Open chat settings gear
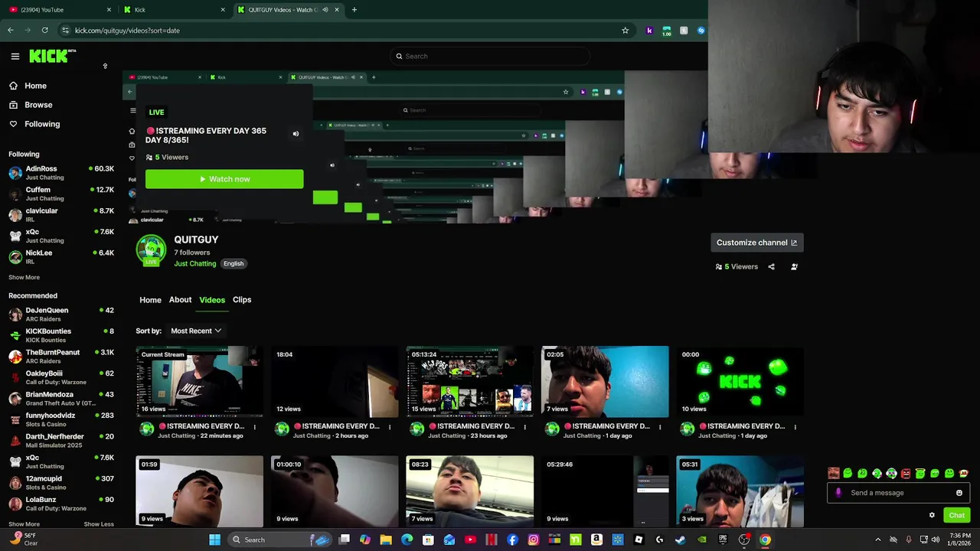Viewport: 980px width, 551px height. pyautogui.click(x=932, y=515)
